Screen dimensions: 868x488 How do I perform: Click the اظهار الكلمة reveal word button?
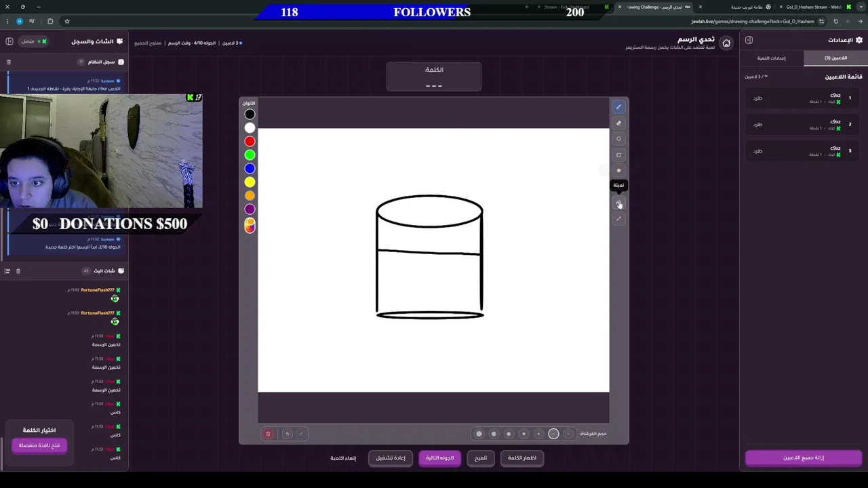(522, 458)
